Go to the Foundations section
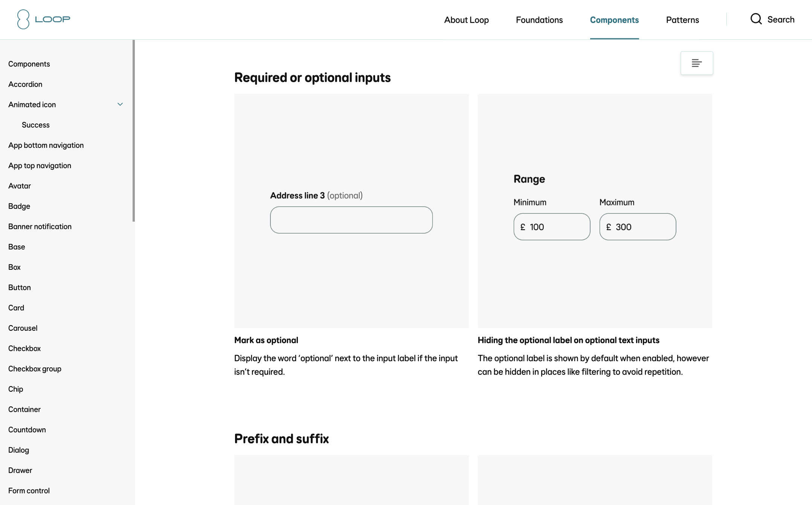The image size is (812, 505). 539,20
